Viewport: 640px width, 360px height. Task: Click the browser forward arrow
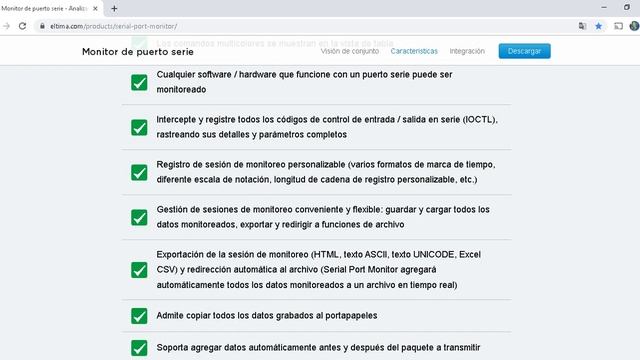tap(7, 26)
